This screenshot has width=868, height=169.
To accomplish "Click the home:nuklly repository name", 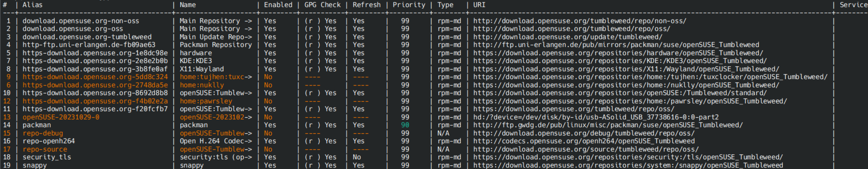I will click(x=201, y=85).
